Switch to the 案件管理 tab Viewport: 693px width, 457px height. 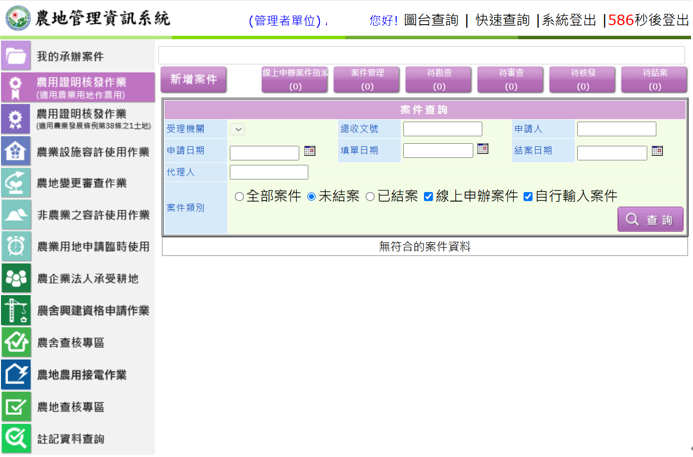pos(367,80)
